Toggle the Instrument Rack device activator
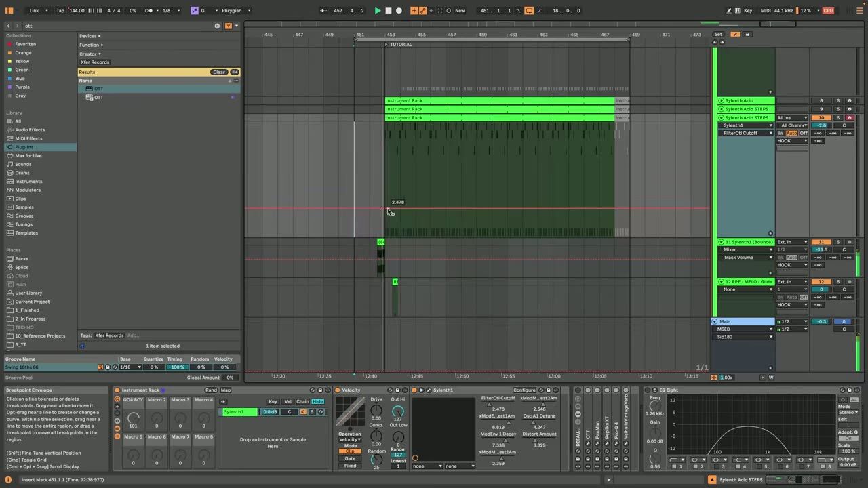Viewport: 868px width, 488px height. (117, 390)
